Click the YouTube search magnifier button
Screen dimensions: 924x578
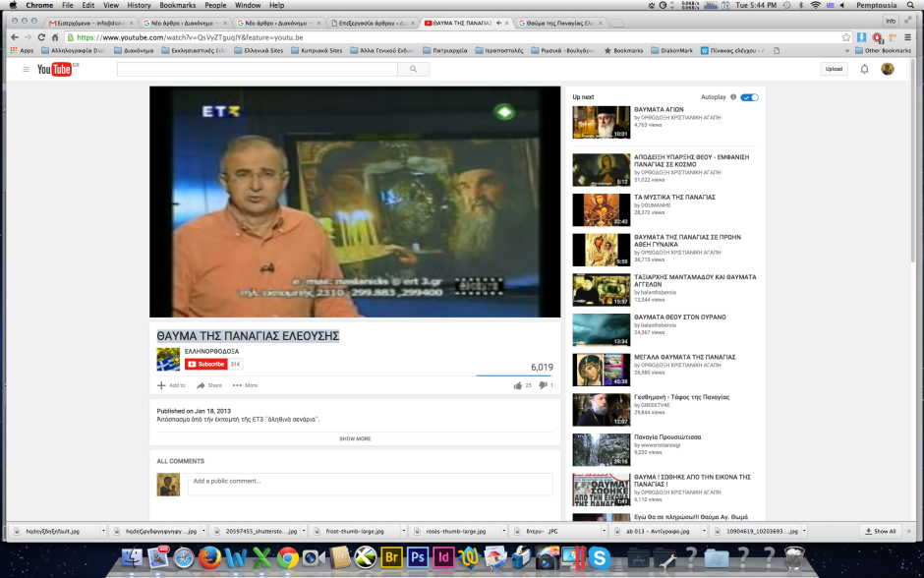click(413, 69)
